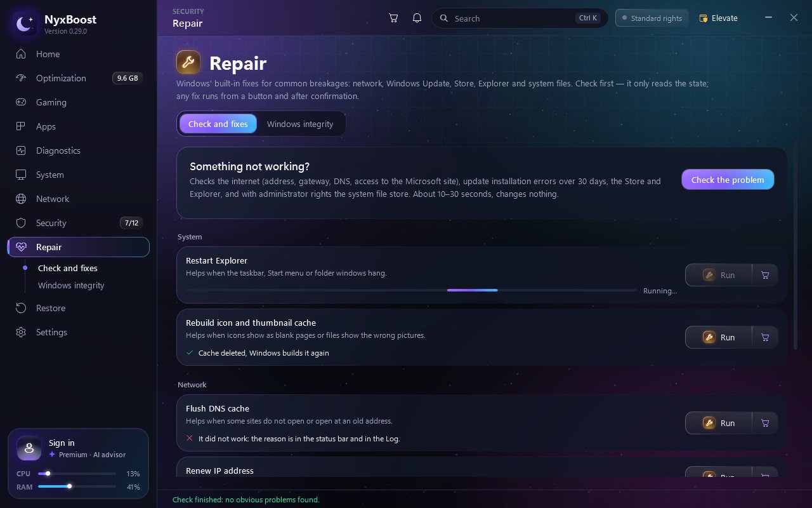This screenshot has height=508, width=812.
Task: Click the Check the problem button
Action: (728, 180)
